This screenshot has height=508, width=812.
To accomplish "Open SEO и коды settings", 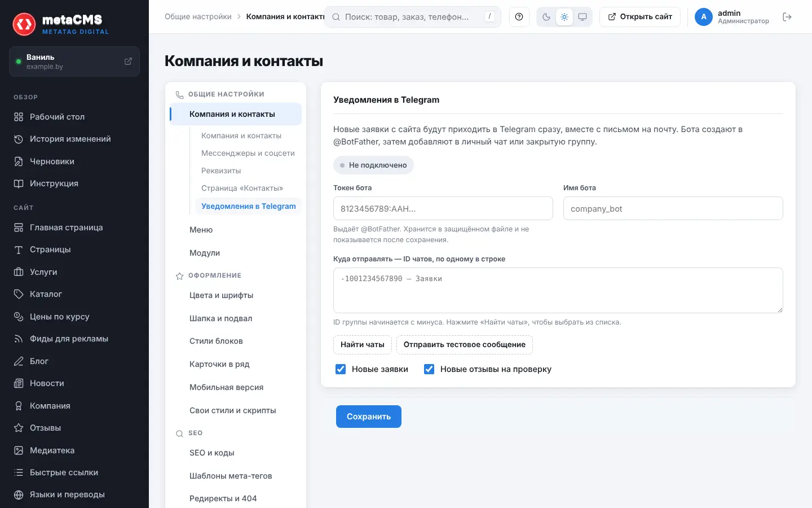I will tap(236, 453).
